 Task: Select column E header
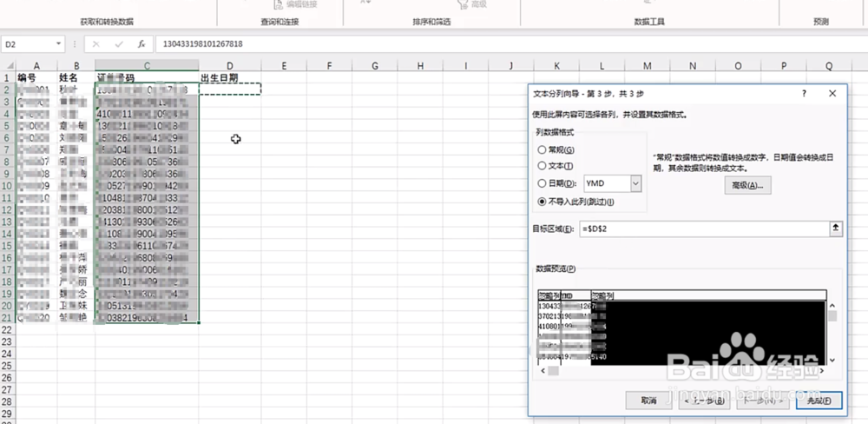[x=284, y=66]
